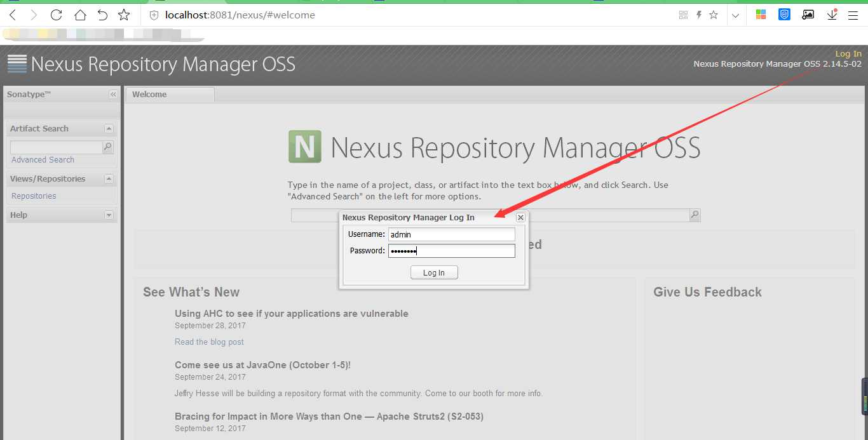Click the Jeffry Hesse description text
The height and width of the screenshot is (440, 868).
tap(359, 394)
